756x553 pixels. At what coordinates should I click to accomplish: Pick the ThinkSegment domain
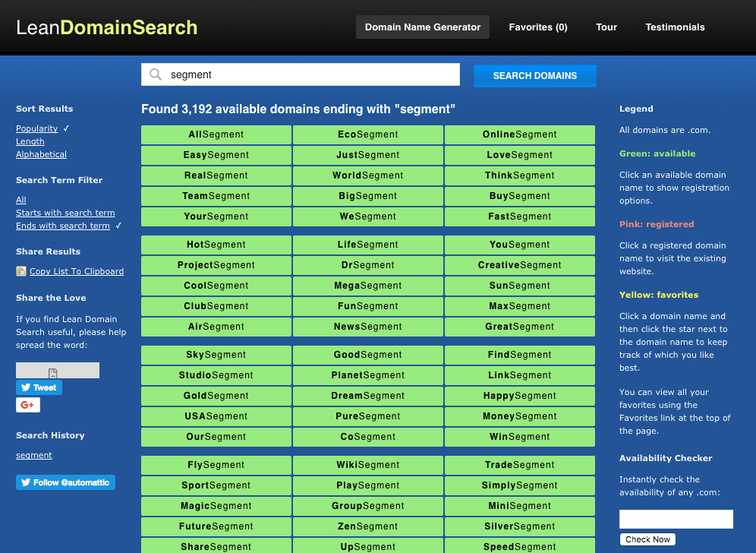pyautogui.click(x=520, y=175)
